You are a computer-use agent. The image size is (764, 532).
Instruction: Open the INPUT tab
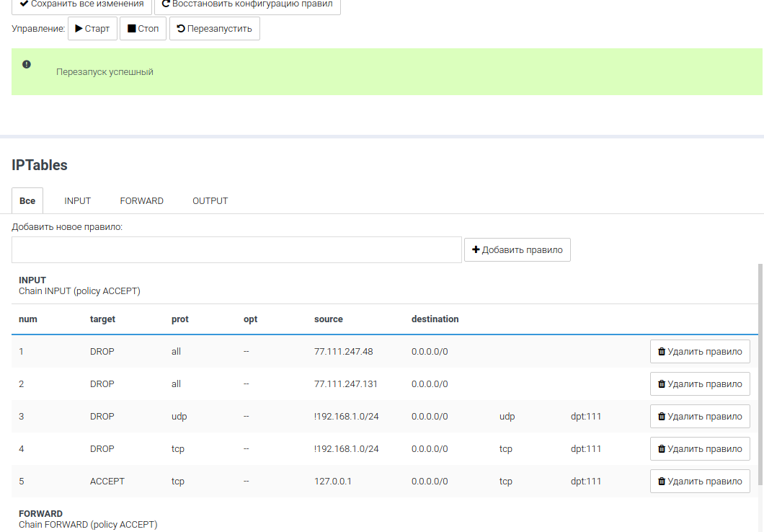pyautogui.click(x=78, y=201)
